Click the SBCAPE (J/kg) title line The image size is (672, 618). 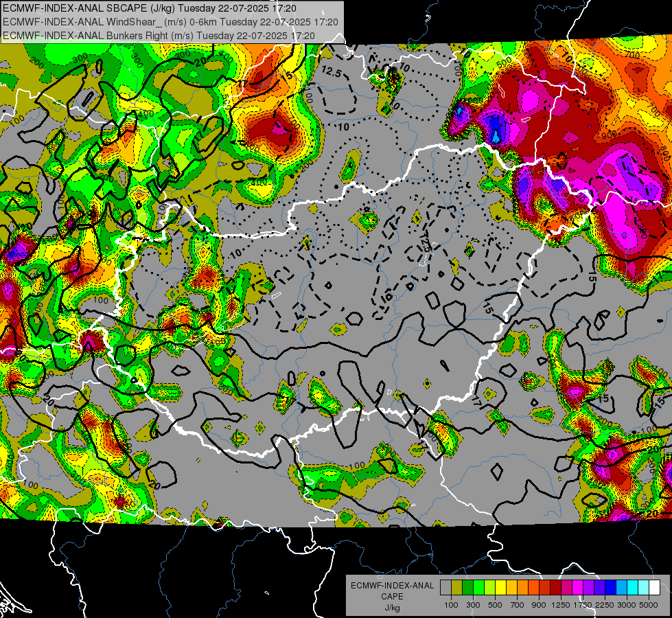tap(149, 8)
